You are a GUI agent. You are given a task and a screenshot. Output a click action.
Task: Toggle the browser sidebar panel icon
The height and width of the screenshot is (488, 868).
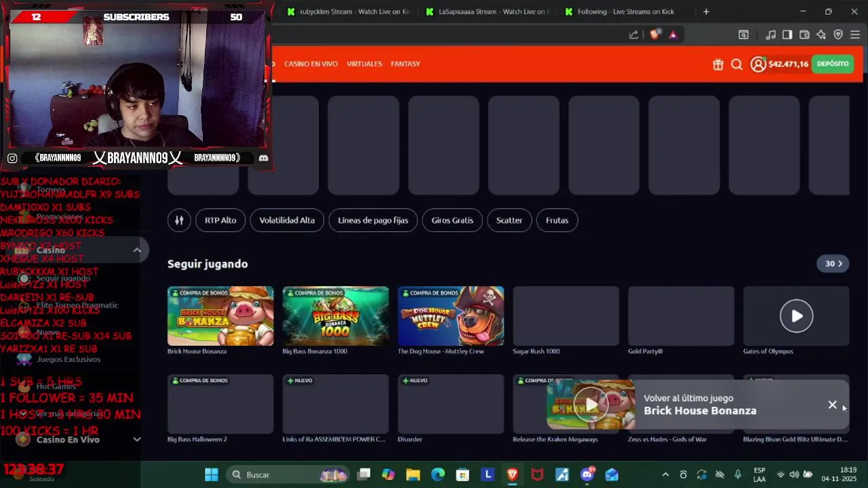coord(787,35)
